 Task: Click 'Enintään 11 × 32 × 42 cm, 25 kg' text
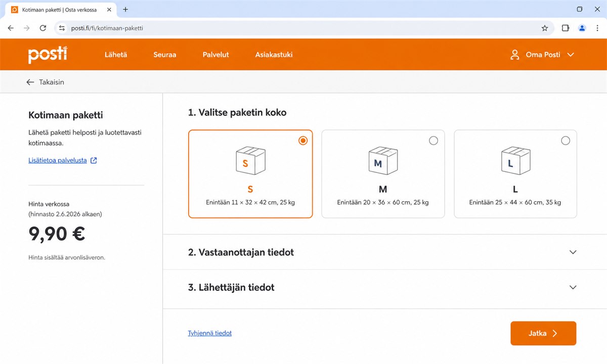[x=250, y=203]
